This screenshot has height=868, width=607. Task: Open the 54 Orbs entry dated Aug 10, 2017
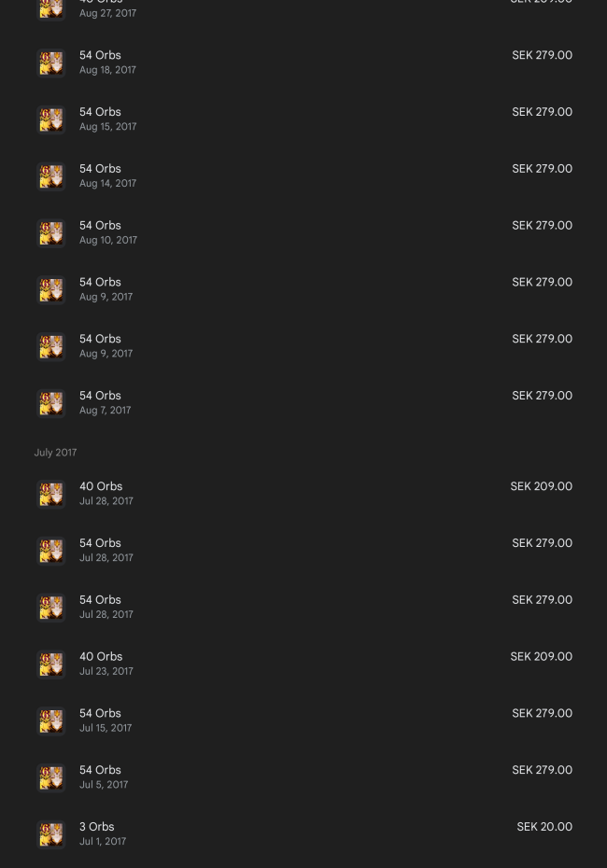pos(303,233)
